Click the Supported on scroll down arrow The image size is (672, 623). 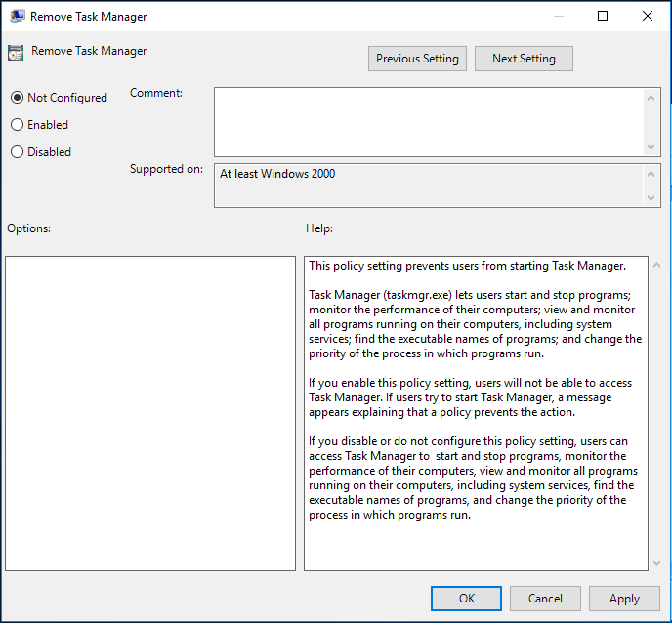pos(651,198)
